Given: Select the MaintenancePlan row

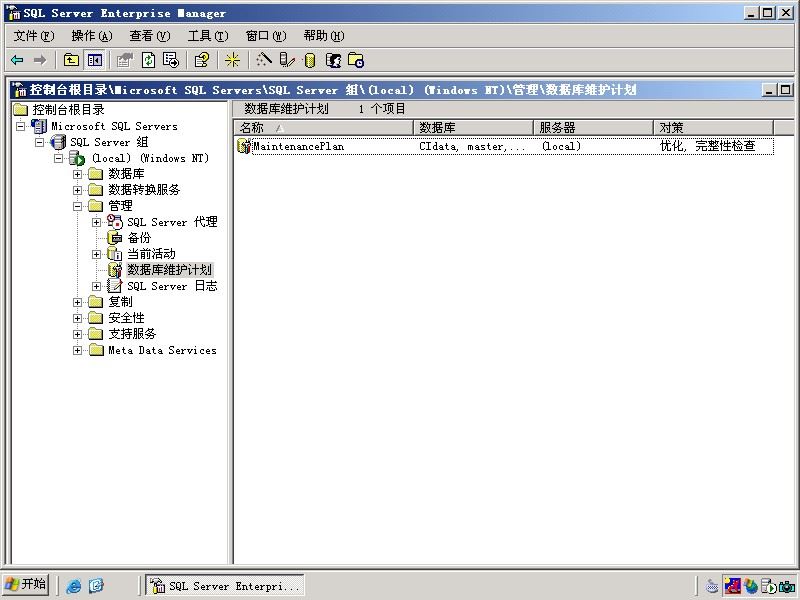Looking at the screenshot, I should (504, 146).
